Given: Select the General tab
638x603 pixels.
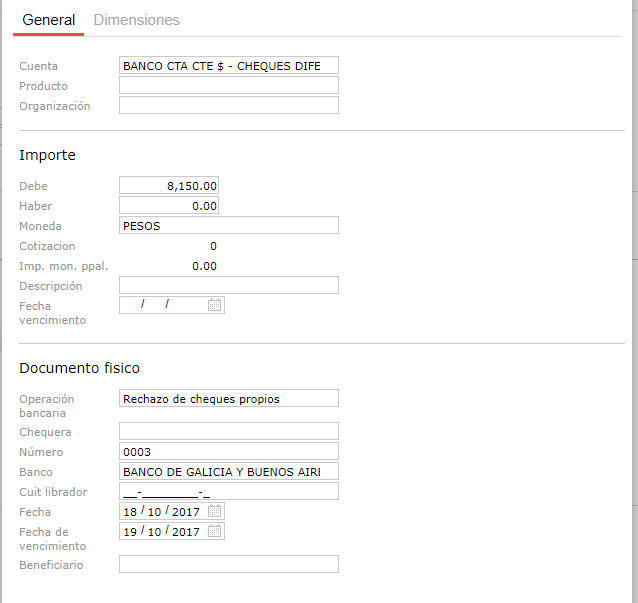Looking at the screenshot, I should 48,20.
